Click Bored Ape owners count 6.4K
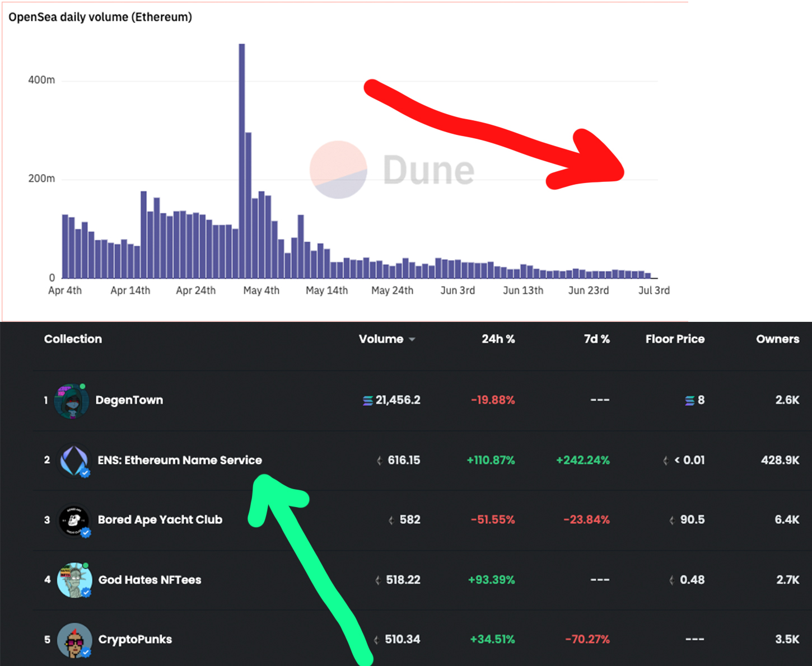 tap(787, 520)
